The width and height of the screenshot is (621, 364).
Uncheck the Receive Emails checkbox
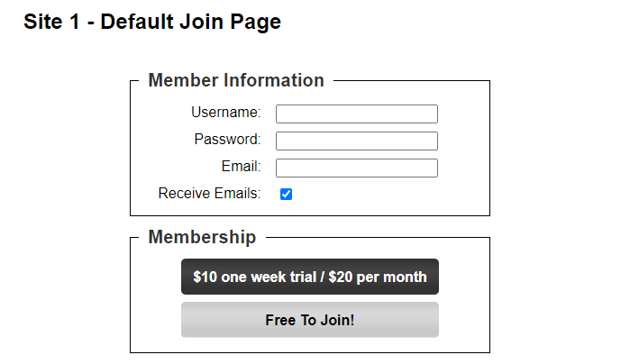[x=287, y=194]
